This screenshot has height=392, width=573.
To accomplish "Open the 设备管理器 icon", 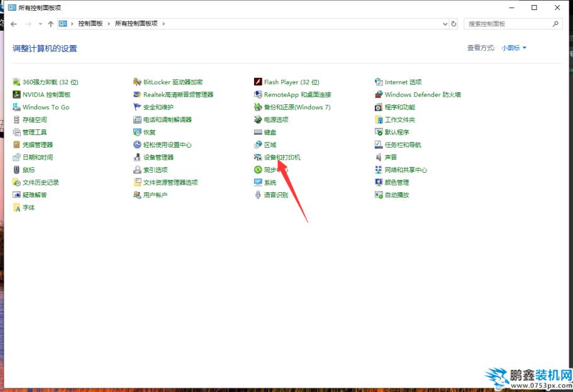I will [x=137, y=157].
